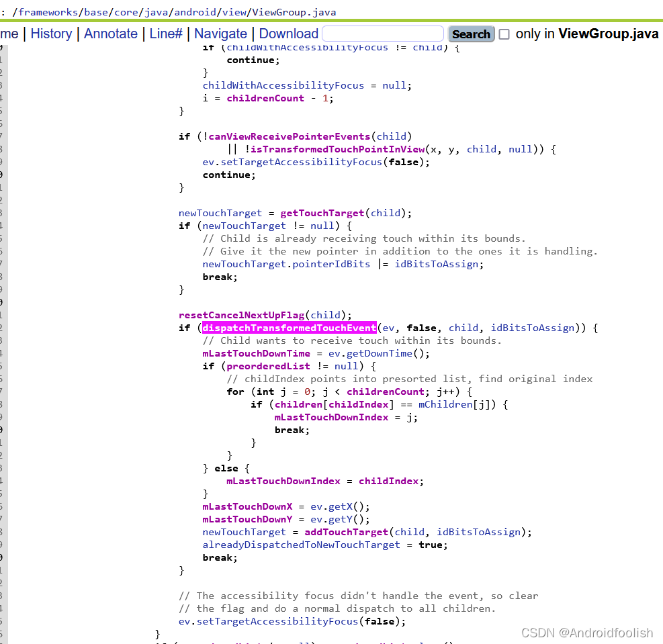Click the Search button
This screenshot has height=644, width=663.
471,34
